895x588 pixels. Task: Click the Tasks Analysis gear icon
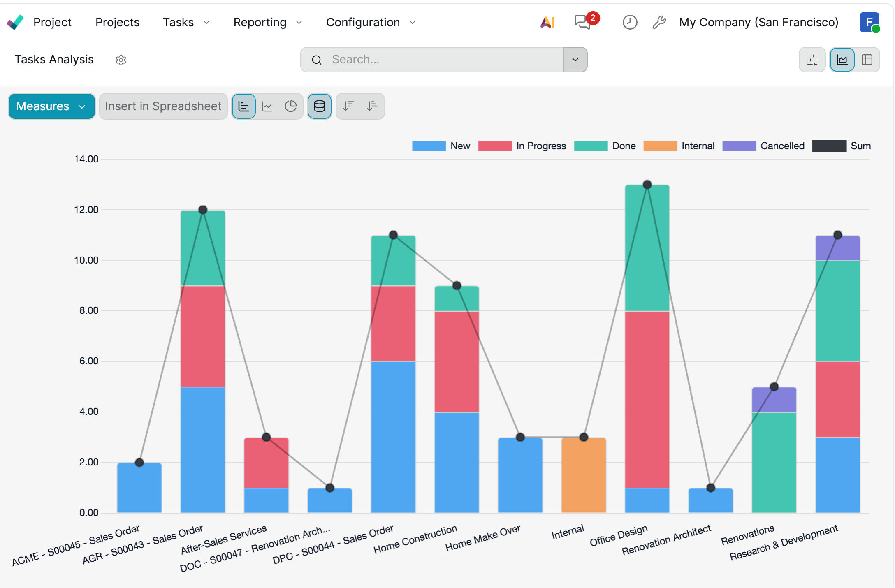[x=121, y=60]
